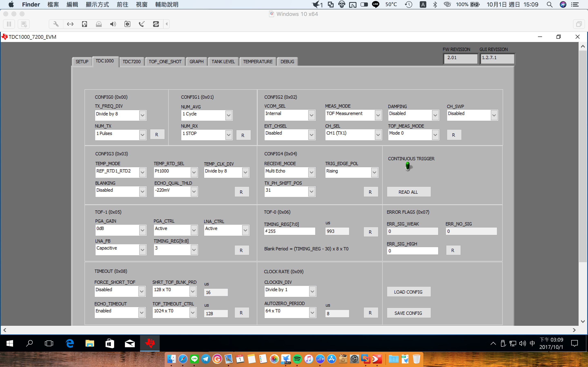Pause the virtual machine

pyautogui.click(x=9, y=24)
